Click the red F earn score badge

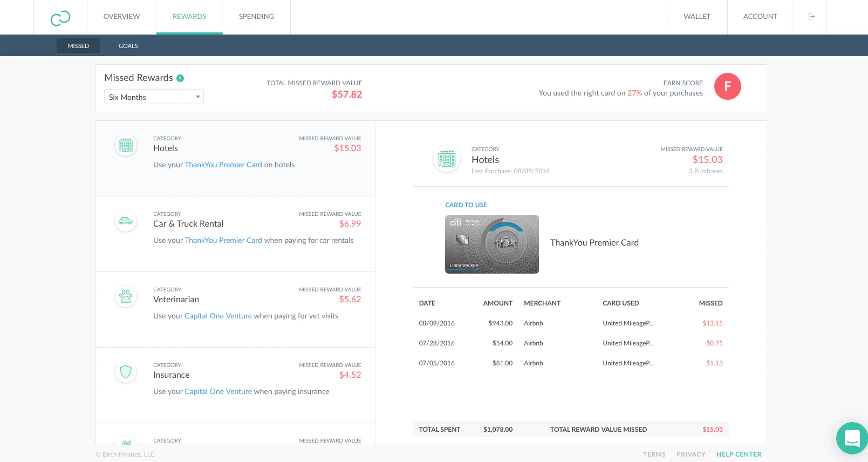coord(727,86)
